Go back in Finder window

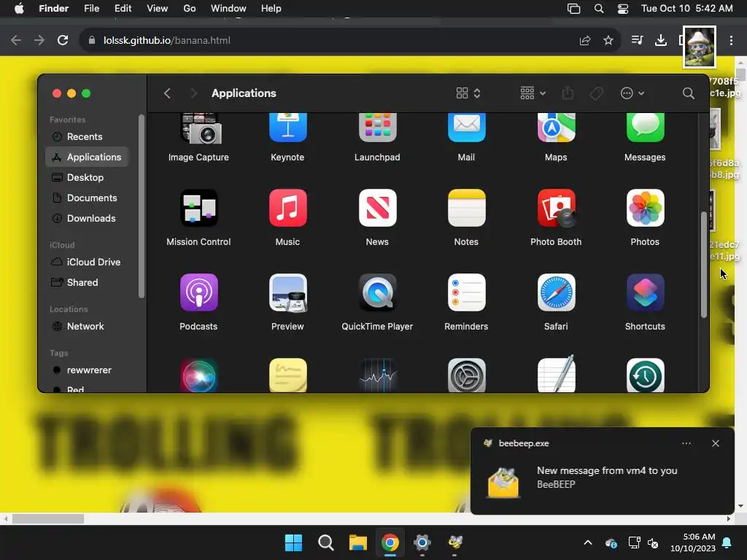pyautogui.click(x=167, y=93)
